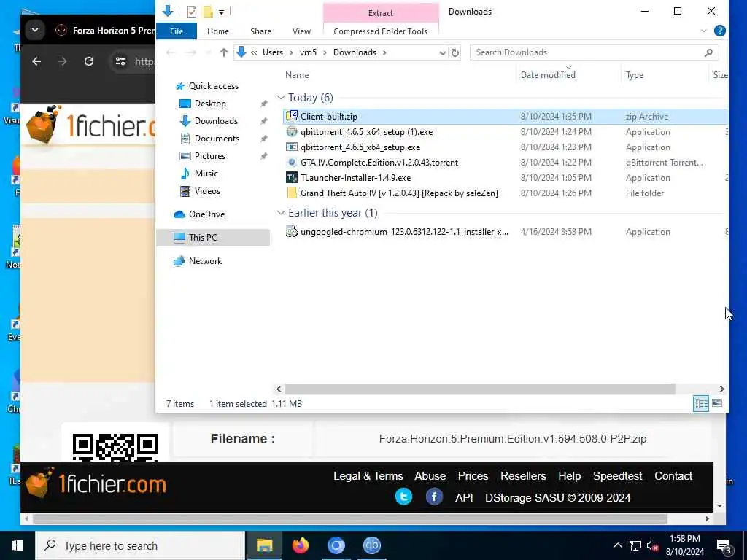Open Desktop in navigation pane

(210, 104)
